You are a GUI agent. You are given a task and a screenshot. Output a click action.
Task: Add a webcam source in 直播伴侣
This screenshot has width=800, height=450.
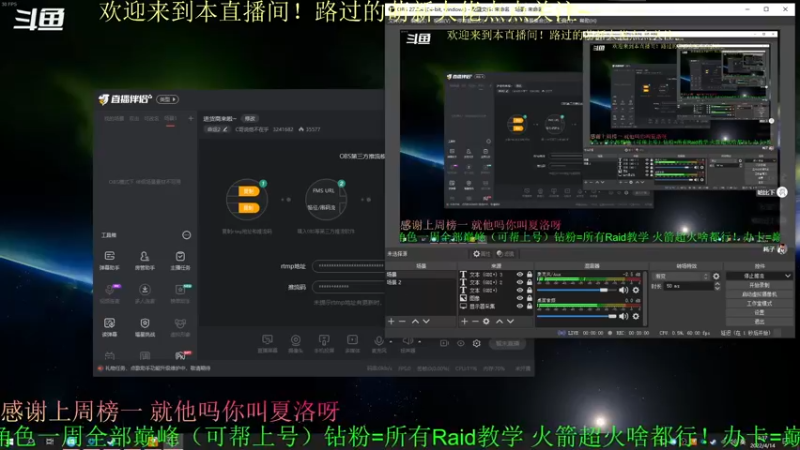point(296,343)
